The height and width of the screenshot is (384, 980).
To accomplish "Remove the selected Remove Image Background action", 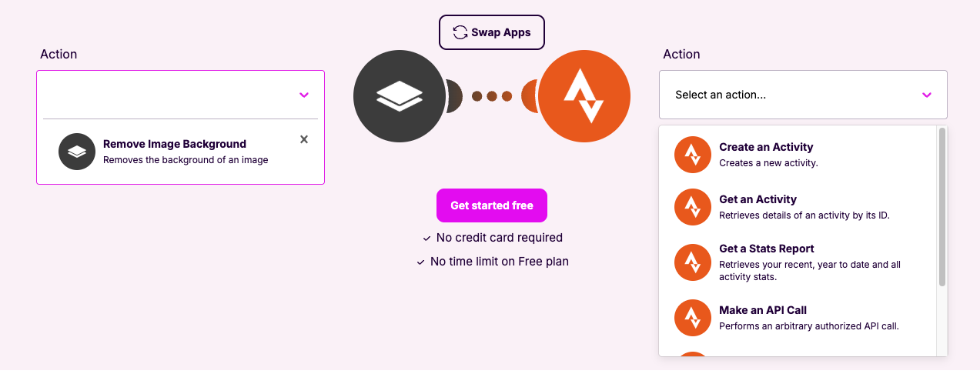I will click(x=304, y=139).
